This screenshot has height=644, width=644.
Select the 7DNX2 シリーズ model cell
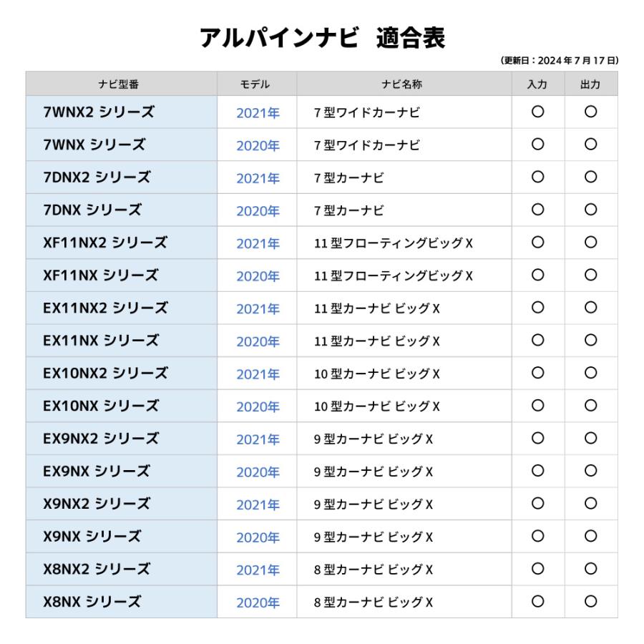97,177
